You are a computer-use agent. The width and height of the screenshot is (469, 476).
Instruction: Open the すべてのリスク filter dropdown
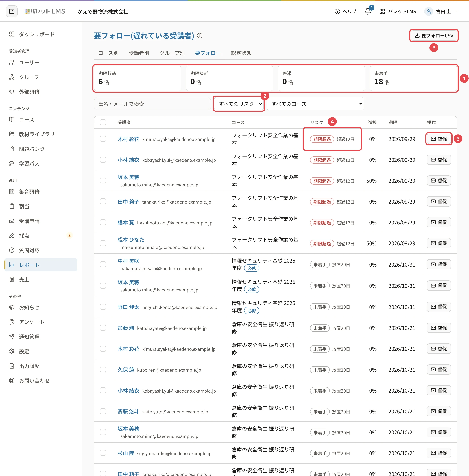click(239, 104)
